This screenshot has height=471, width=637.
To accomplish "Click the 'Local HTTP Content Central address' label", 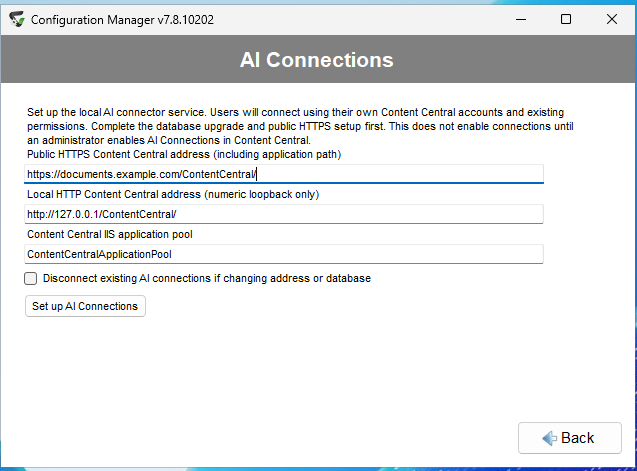I will coord(173,194).
